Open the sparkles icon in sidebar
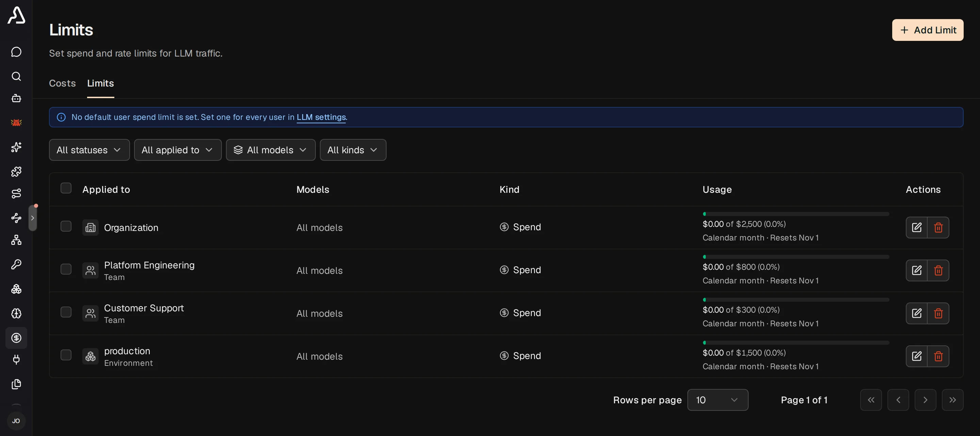This screenshot has width=980, height=436. [x=16, y=147]
